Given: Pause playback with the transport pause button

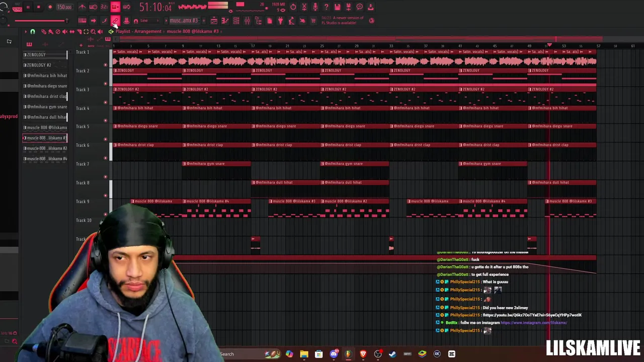Looking at the screenshot, I should click(28, 7).
